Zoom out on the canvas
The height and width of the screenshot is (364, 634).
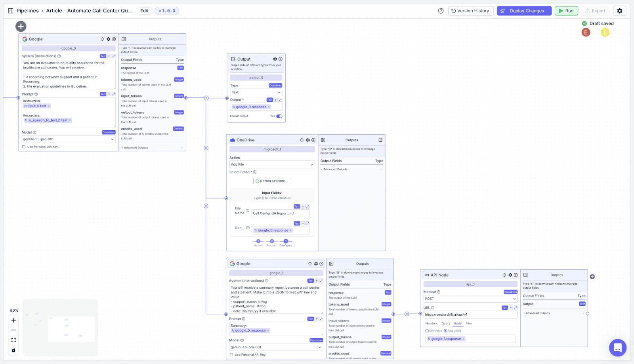(x=13, y=330)
